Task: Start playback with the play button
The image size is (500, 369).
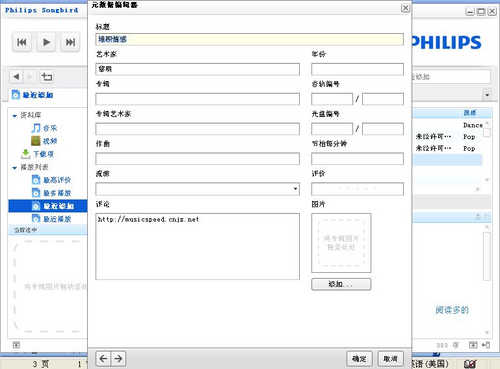Action: click(46, 42)
